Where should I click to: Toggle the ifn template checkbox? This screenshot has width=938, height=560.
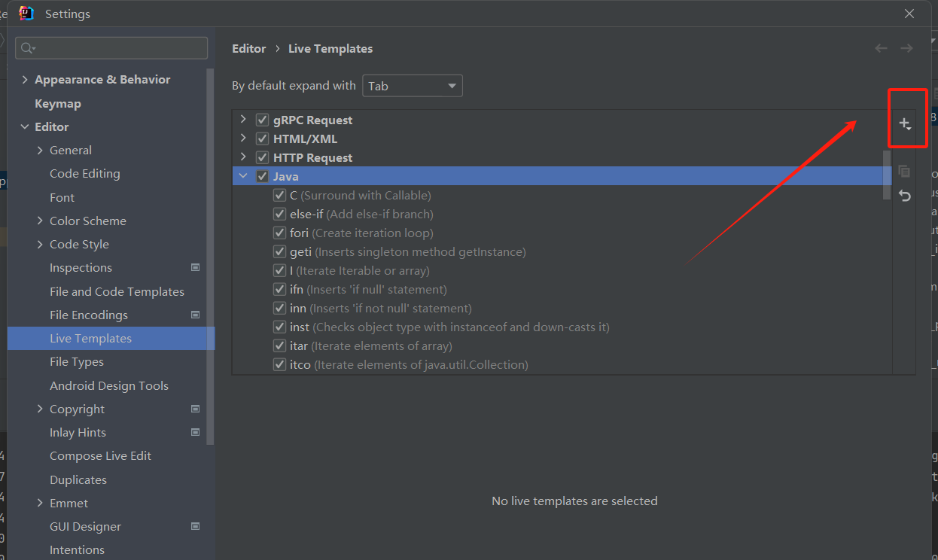tap(279, 289)
